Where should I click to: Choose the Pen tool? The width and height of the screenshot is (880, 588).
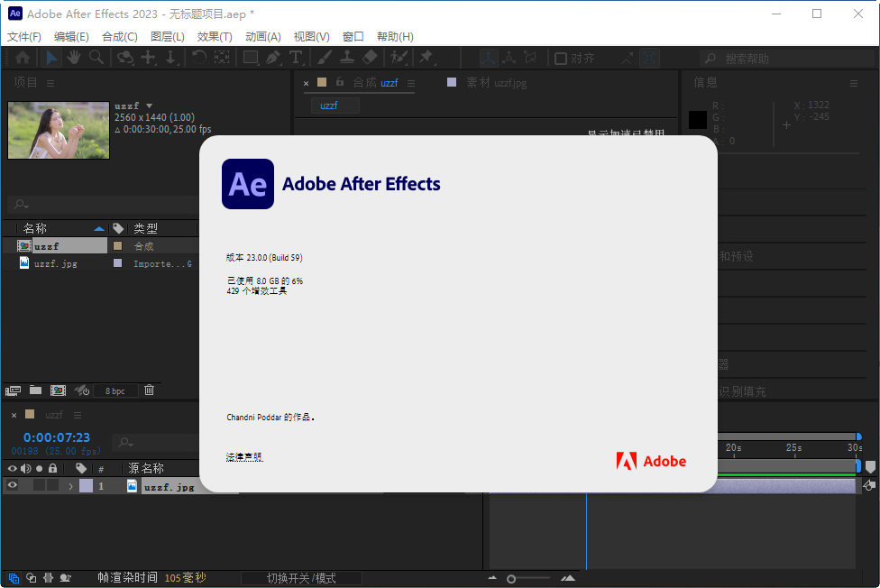click(273, 58)
